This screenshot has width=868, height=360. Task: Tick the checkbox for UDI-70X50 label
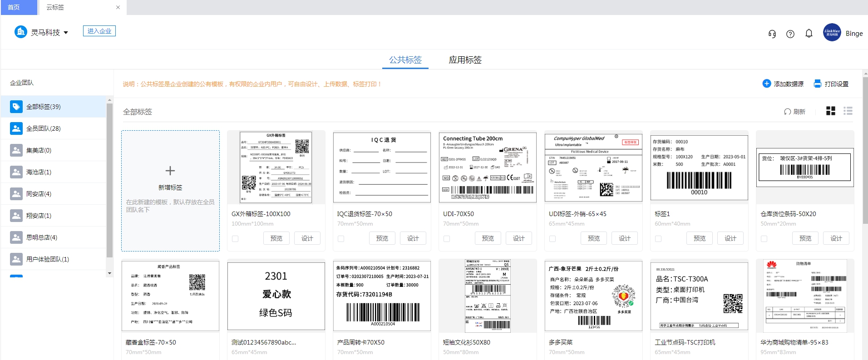pyautogui.click(x=447, y=239)
